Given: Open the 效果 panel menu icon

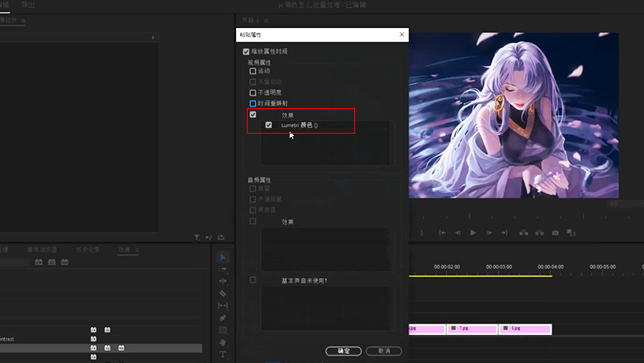Looking at the screenshot, I should click(x=137, y=250).
